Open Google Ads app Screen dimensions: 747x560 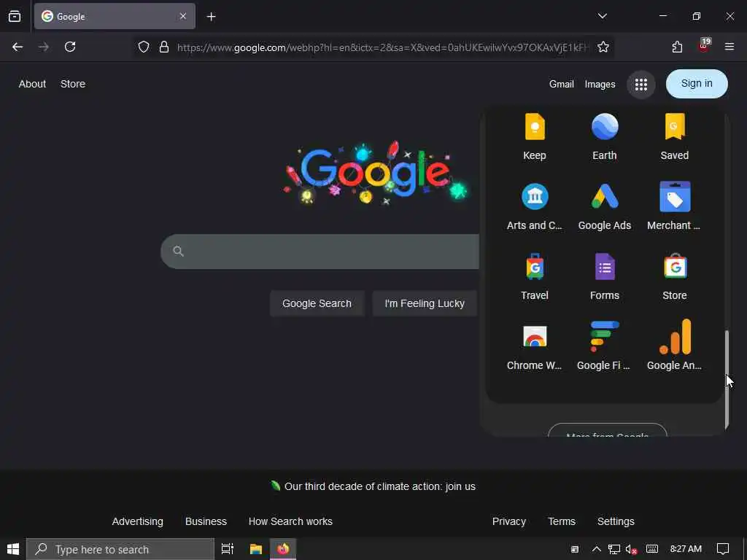point(605,206)
